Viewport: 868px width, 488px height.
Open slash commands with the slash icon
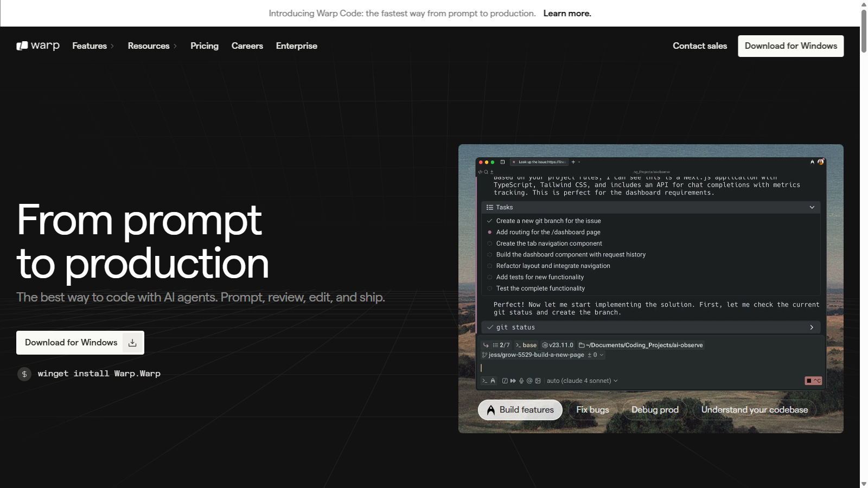tap(505, 381)
